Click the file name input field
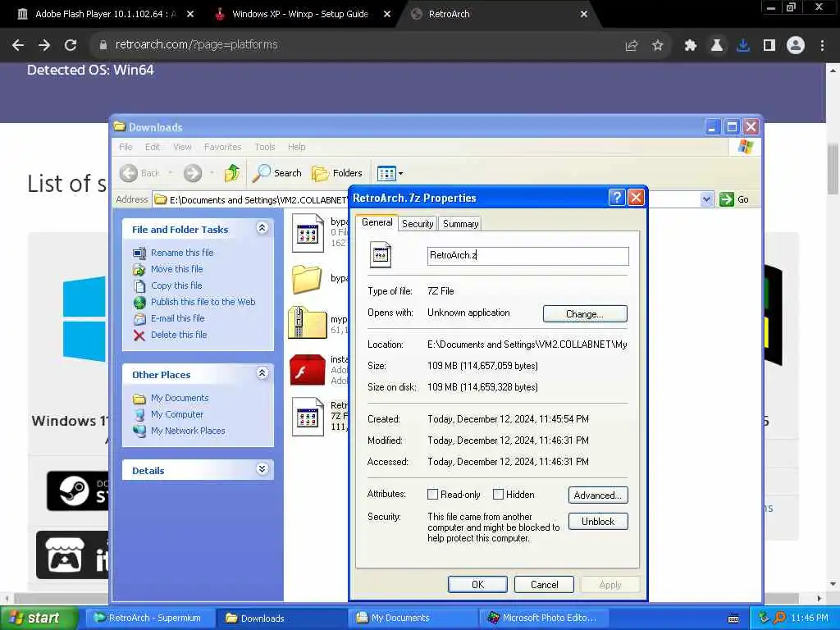 click(528, 256)
